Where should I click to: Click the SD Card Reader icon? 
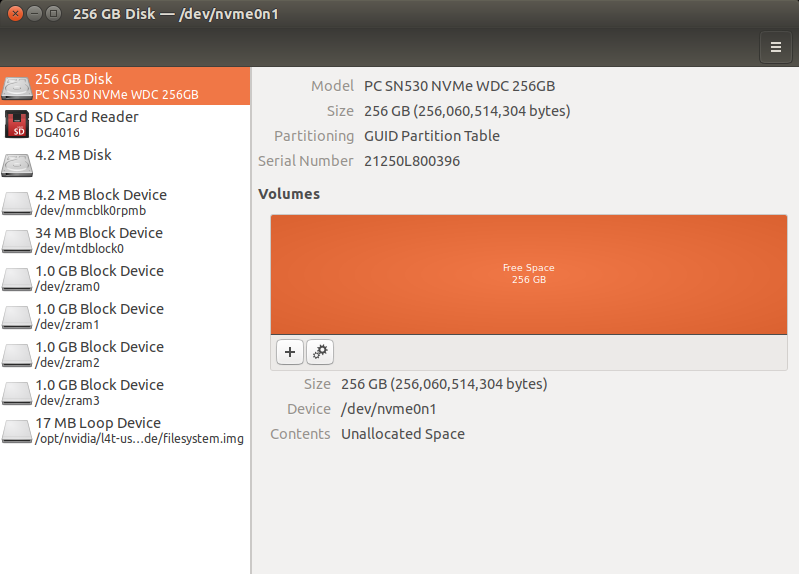tap(17, 124)
